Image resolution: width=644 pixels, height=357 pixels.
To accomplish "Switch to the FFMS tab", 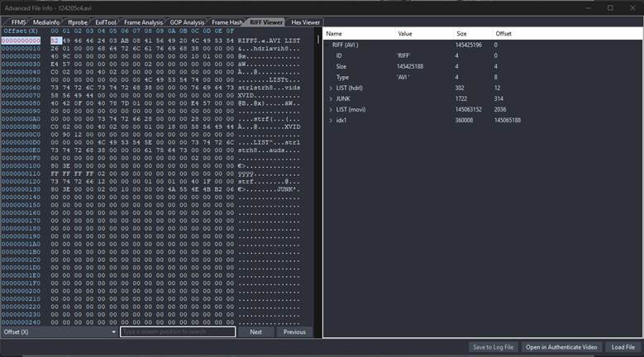I will [18, 22].
